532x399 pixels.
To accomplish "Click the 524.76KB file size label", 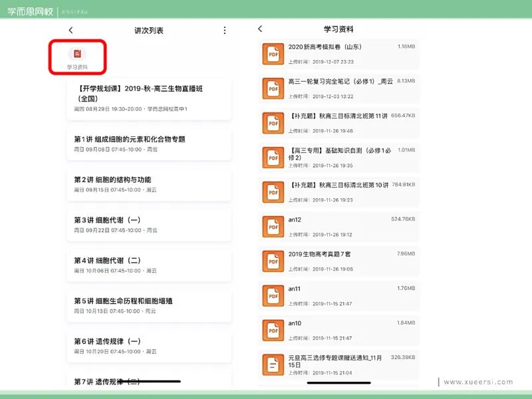I will pos(403,219).
